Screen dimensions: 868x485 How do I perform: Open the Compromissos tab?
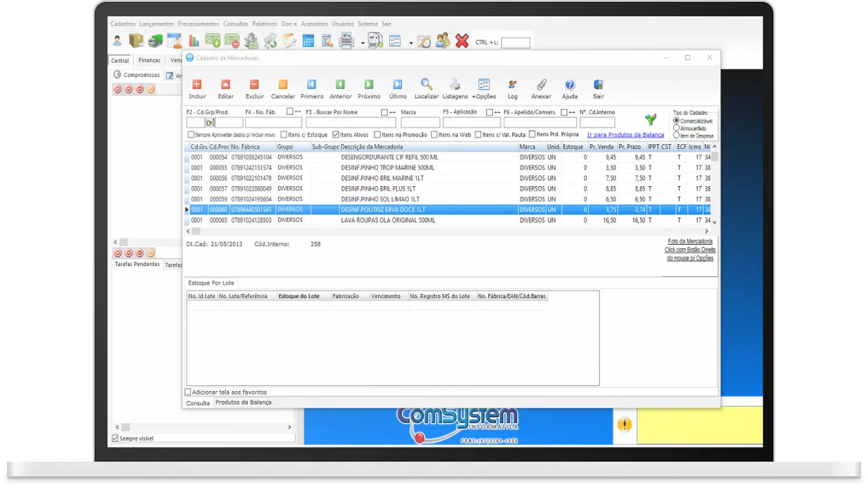coord(137,75)
